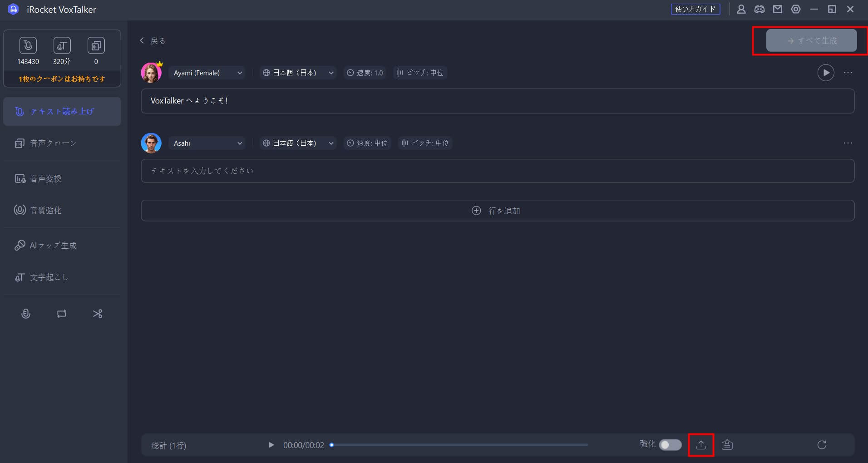Image resolution: width=868 pixels, height=463 pixels.
Task: Open the Ayami row language dropdown
Action: click(298, 73)
